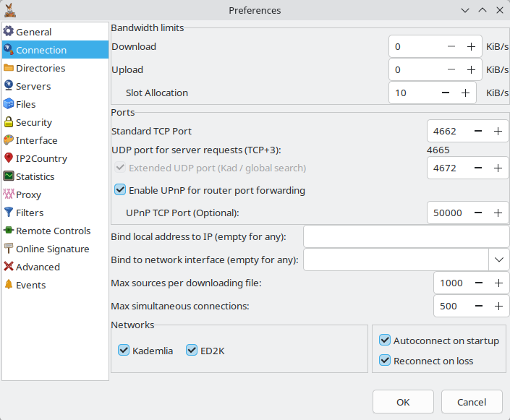Uncheck the ED2K network checkbox
510x420 pixels.
click(x=192, y=351)
